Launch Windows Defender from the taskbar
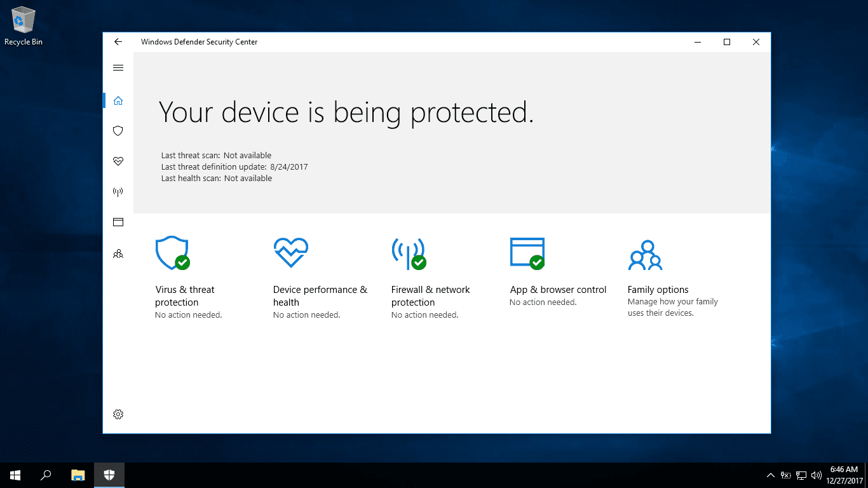 click(x=109, y=475)
